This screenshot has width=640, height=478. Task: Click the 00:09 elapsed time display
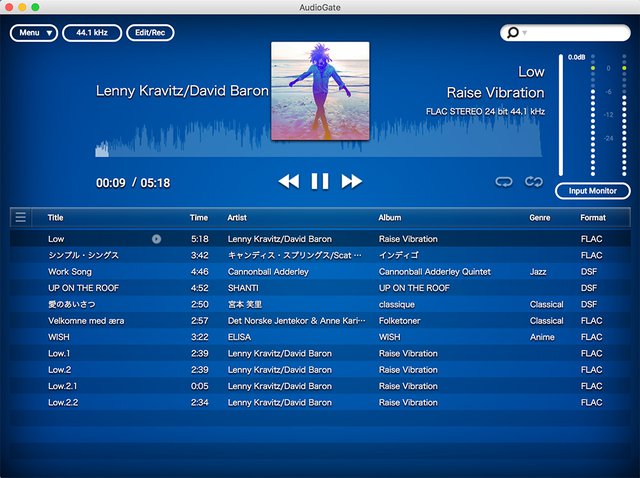[111, 183]
